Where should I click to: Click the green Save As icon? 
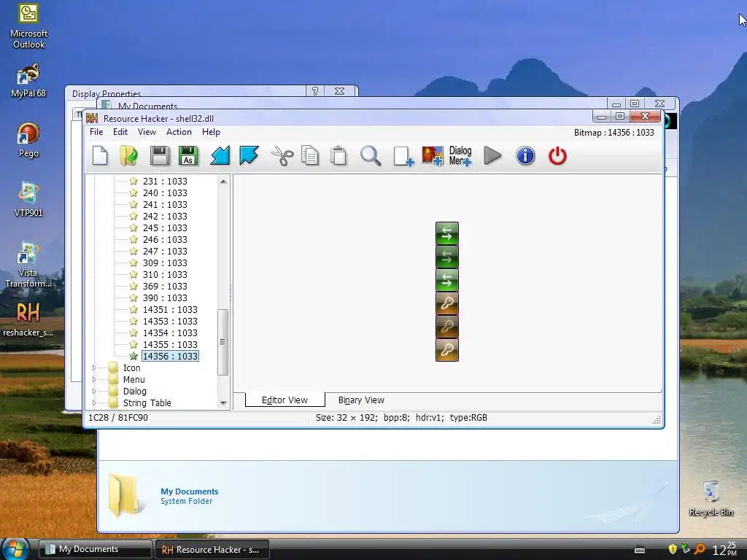click(188, 156)
